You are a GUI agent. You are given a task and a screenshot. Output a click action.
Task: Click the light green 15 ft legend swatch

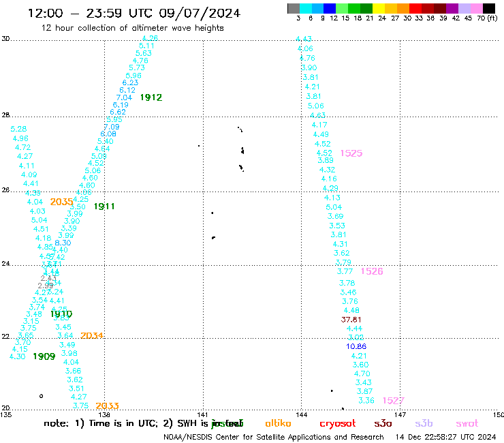(342, 8)
